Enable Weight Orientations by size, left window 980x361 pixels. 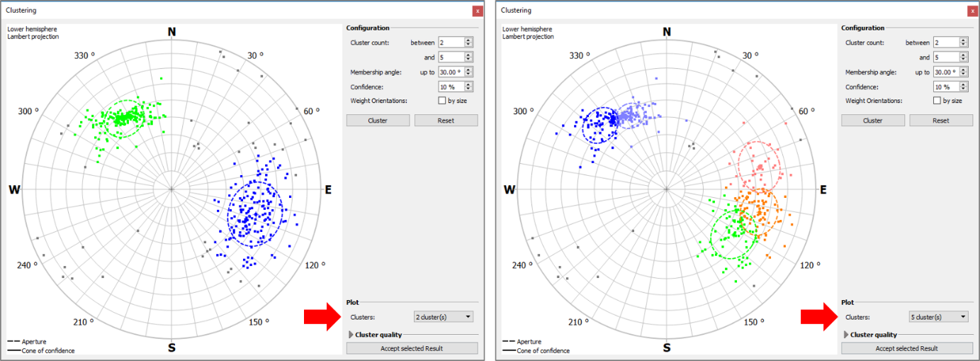[x=441, y=101]
